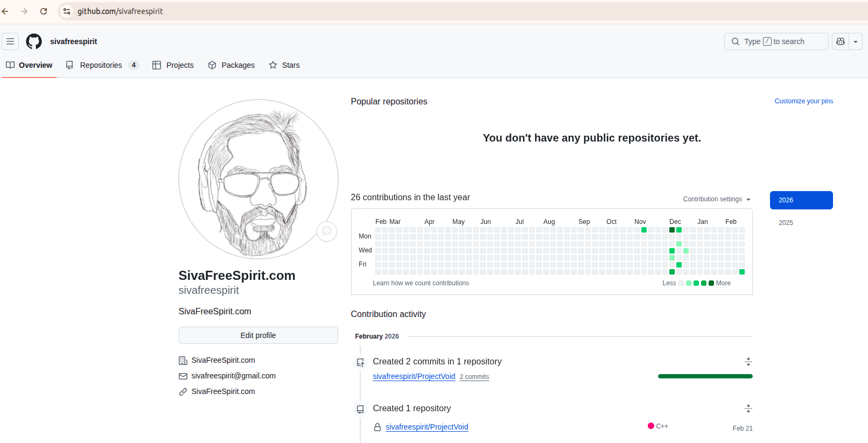The width and height of the screenshot is (868, 443).
Task: Open the Stars tab
Action: 284,65
